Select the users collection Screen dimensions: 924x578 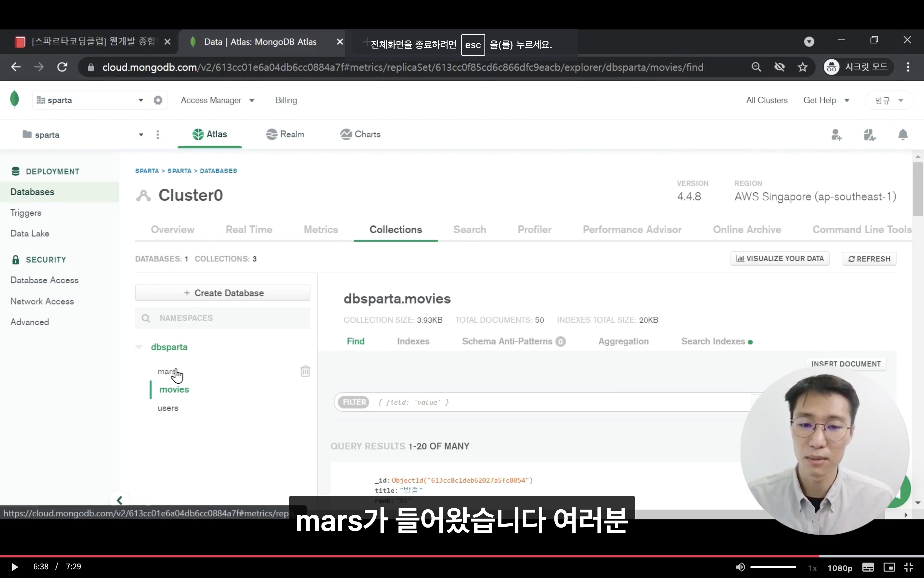pyautogui.click(x=168, y=408)
